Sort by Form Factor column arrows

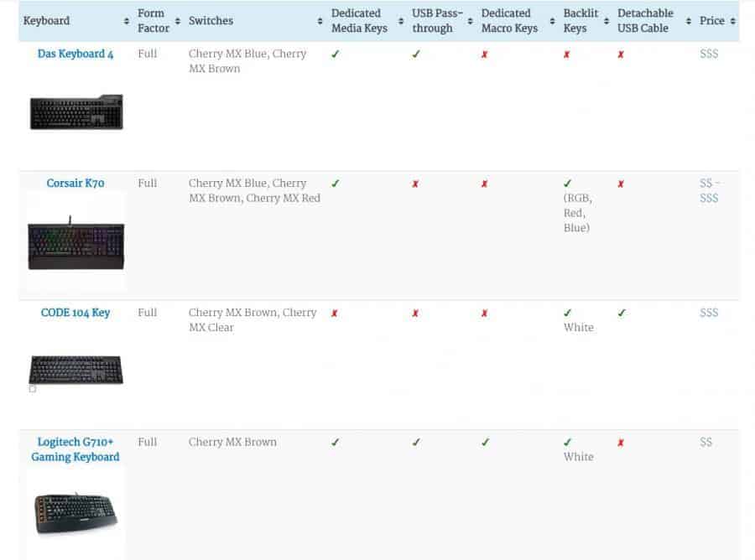pyautogui.click(x=178, y=21)
